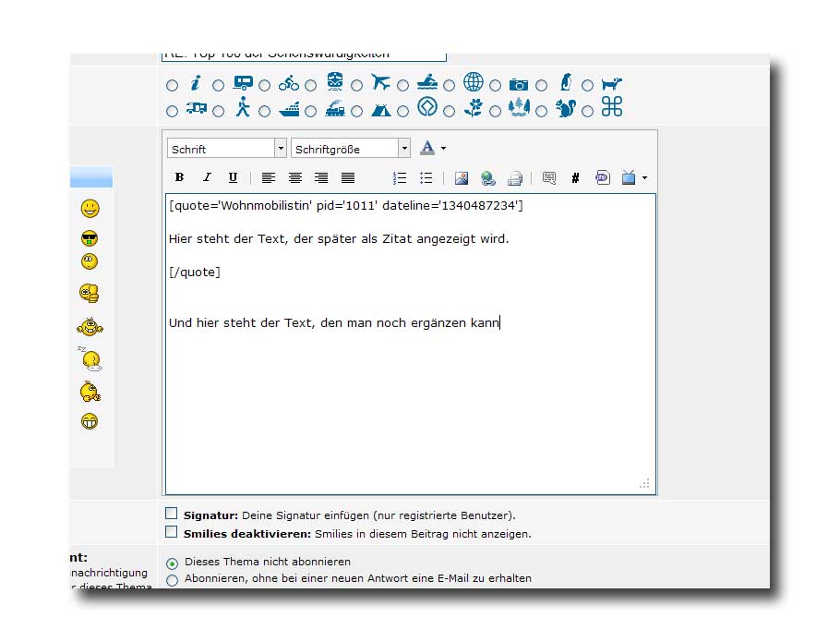Viewport: 840px width, 642px height.
Task: Toggle bold formatting
Action: point(179,178)
